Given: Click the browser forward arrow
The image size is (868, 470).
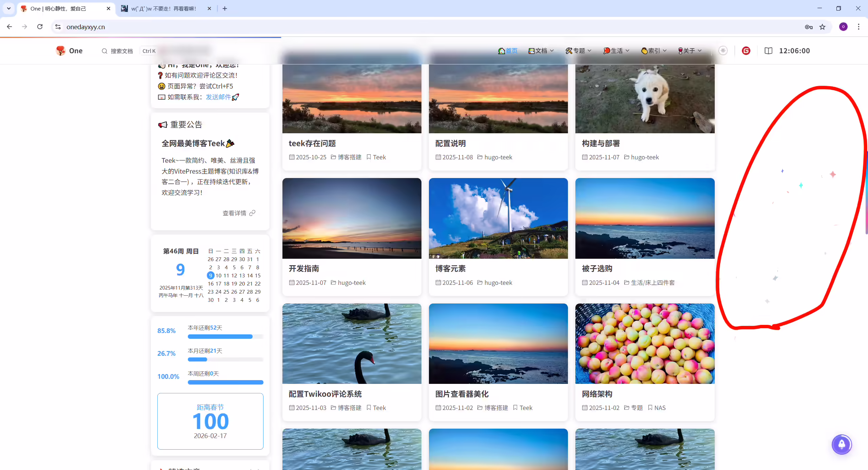Looking at the screenshot, I should (x=24, y=27).
